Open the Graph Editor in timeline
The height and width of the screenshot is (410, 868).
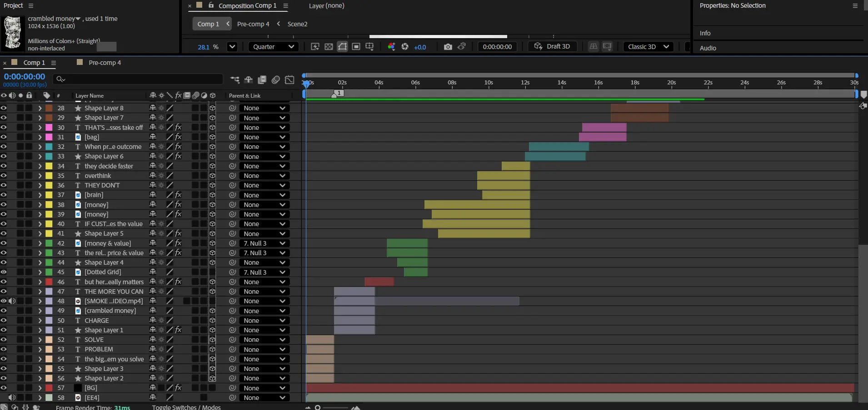289,80
